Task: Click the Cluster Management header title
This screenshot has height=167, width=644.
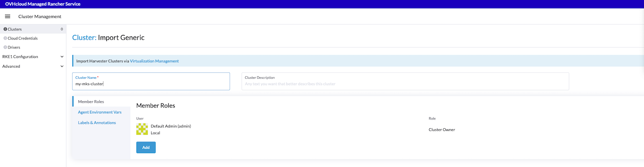Action: (x=40, y=17)
